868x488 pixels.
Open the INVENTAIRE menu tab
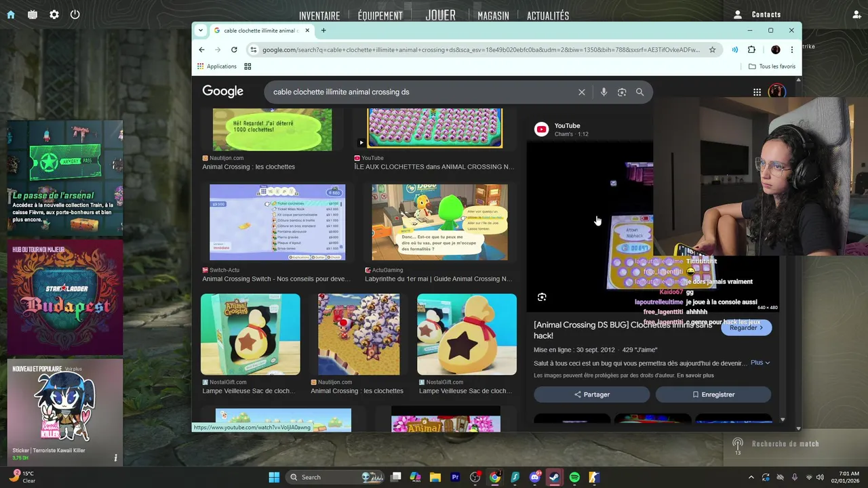pyautogui.click(x=319, y=16)
